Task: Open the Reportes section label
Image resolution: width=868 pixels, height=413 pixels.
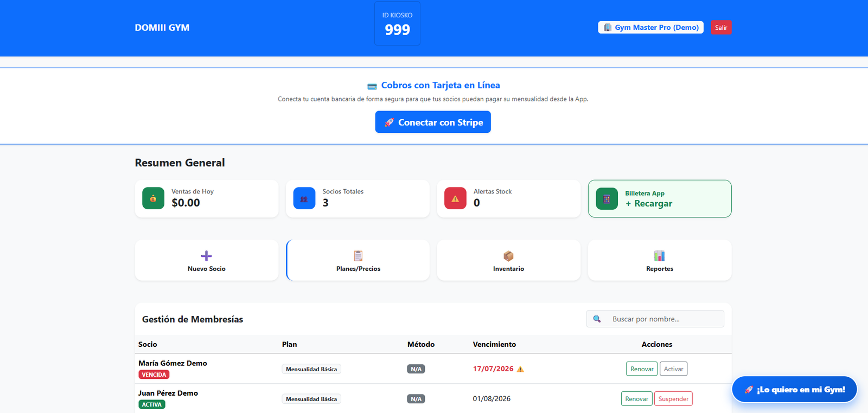Action: coord(660,269)
